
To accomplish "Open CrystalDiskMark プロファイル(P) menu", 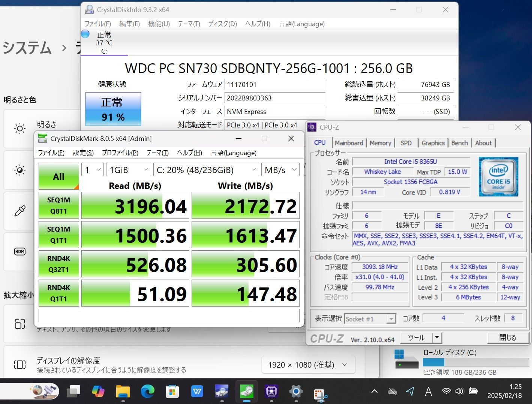I will [x=120, y=153].
